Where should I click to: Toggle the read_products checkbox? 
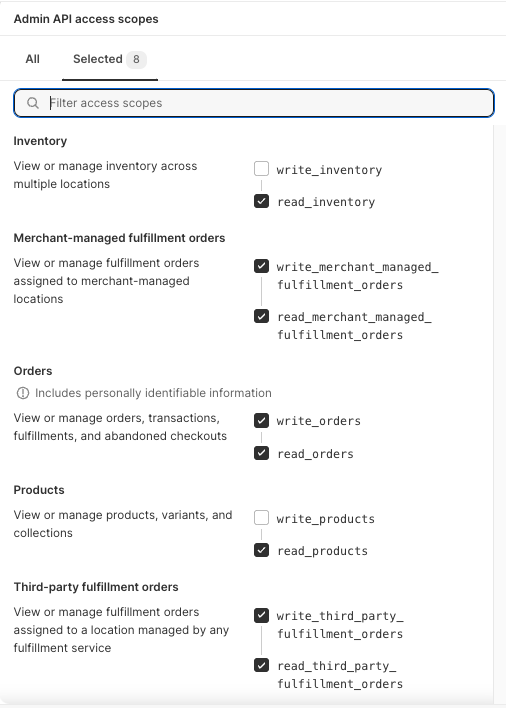pyautogui.click(x=261, y=550)
